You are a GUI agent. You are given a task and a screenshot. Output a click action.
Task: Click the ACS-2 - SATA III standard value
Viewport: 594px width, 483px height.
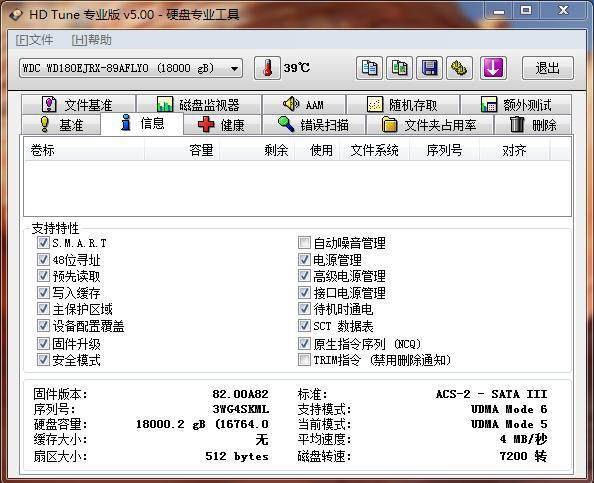coord(491,394)
